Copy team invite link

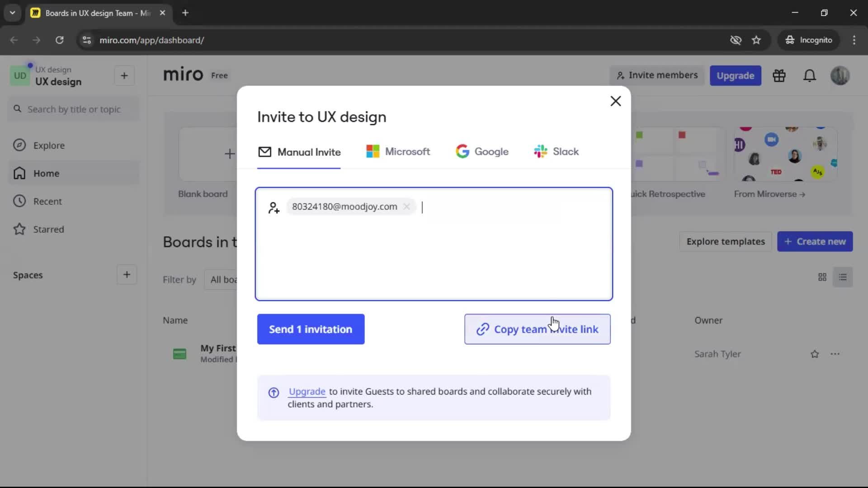click(x=537, y=329)
